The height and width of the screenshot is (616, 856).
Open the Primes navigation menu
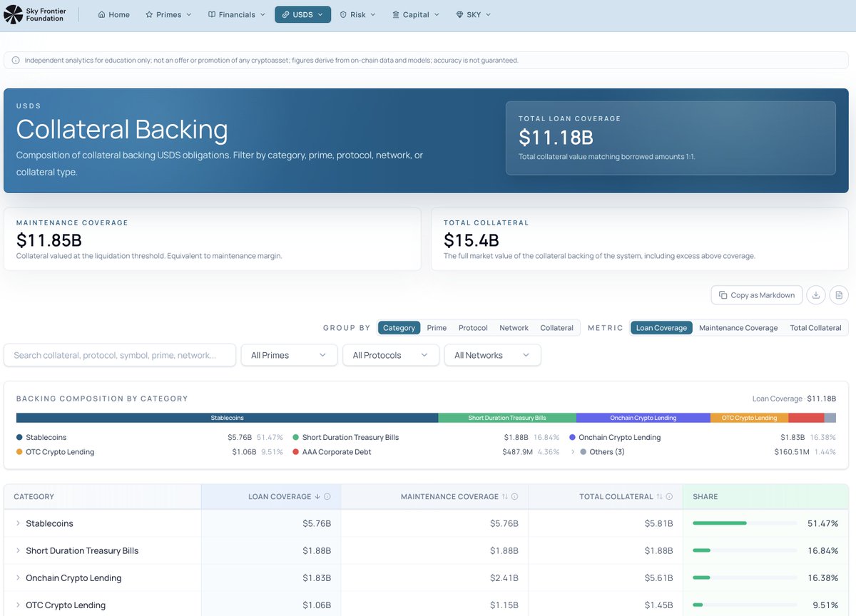pos(169,14)
